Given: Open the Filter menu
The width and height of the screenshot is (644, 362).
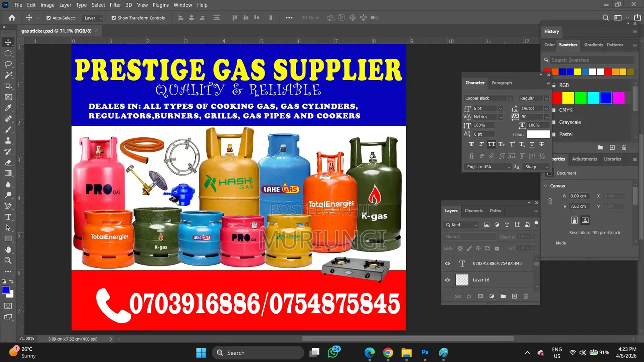Looking at the screenshot, I should pos(115,5).
